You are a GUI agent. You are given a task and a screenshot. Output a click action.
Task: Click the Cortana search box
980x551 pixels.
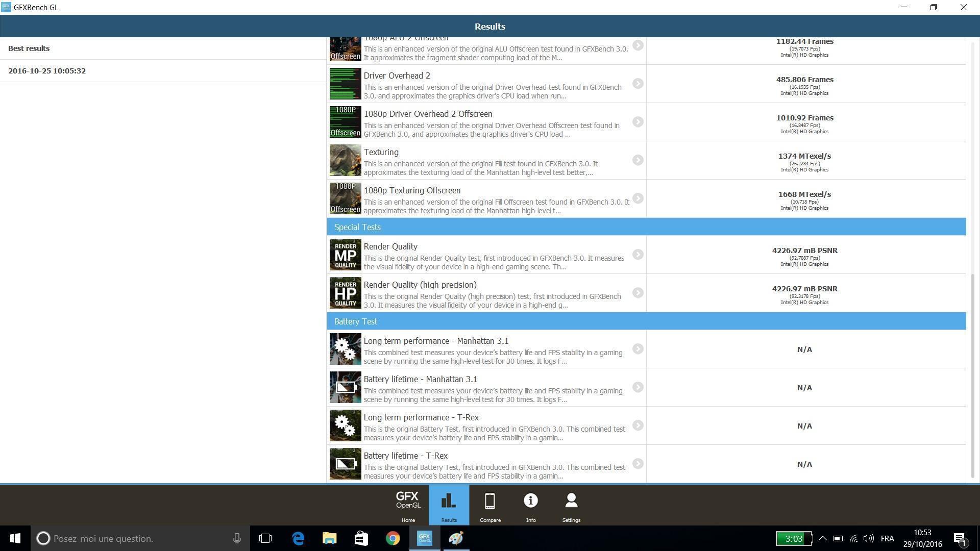tap(138, 538)
